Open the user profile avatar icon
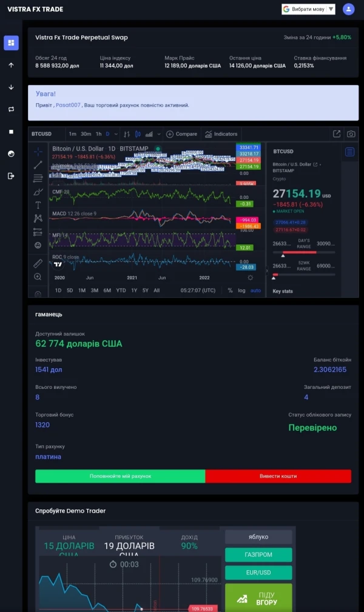364x612 pixels. click(x=348, y=9)
